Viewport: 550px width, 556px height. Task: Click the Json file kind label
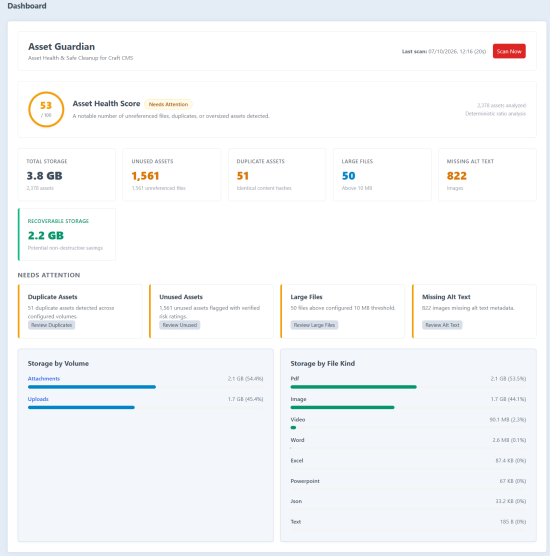[296, 501]
